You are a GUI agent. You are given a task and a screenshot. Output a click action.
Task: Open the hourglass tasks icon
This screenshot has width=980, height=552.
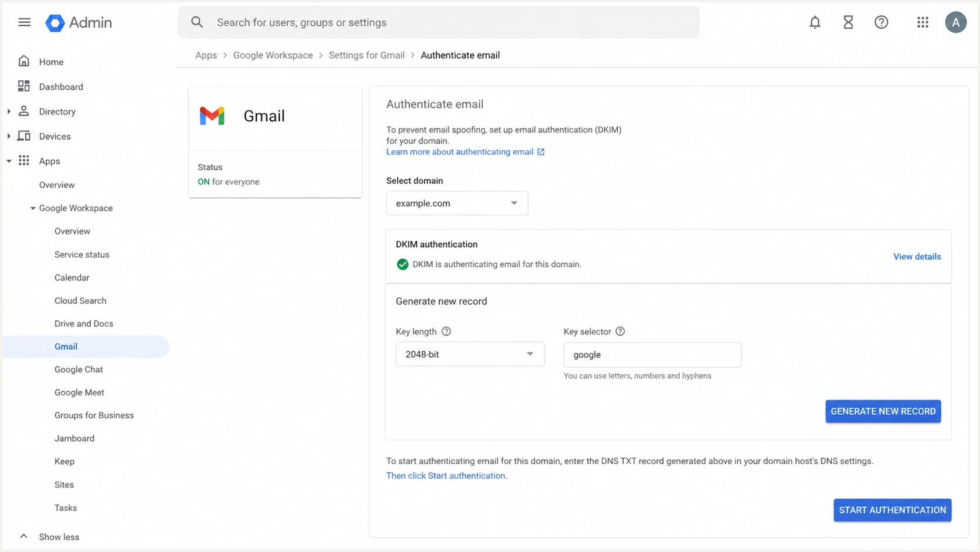[848, 22]
